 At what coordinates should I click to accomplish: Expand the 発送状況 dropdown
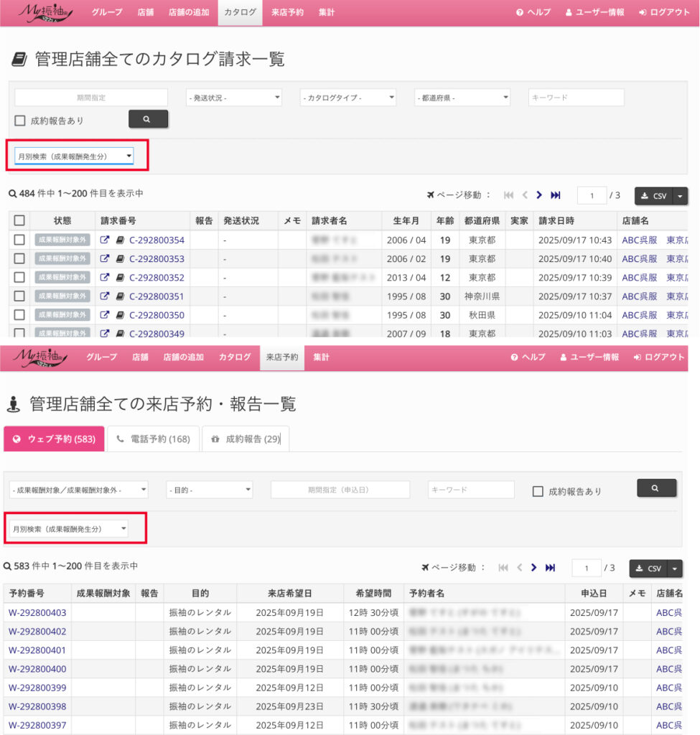click(x=233, y=98)
